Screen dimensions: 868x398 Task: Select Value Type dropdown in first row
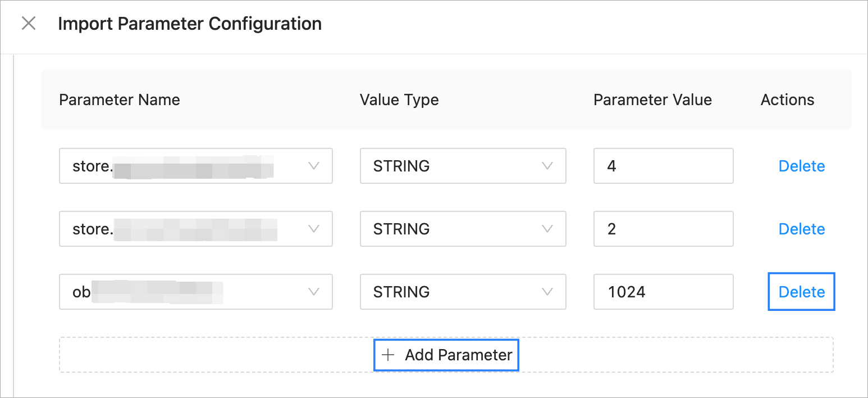click(449, 166)
